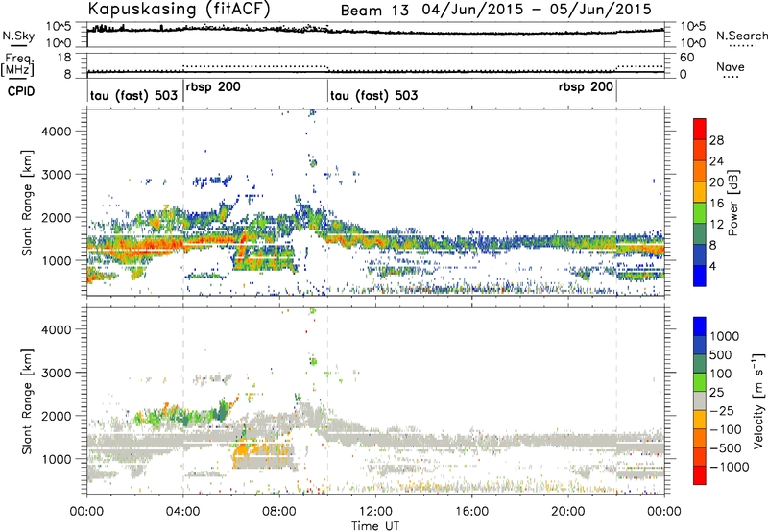
Task: Click the '08:00' time axis label
Action: click(279, 512)
